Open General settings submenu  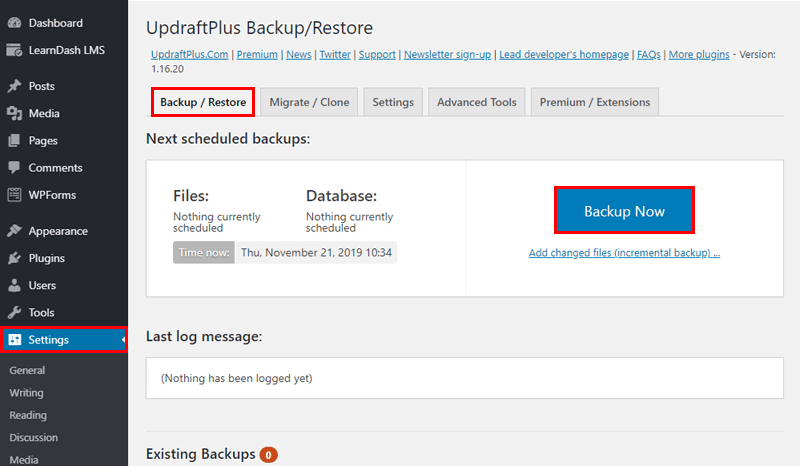coord(27,370)
